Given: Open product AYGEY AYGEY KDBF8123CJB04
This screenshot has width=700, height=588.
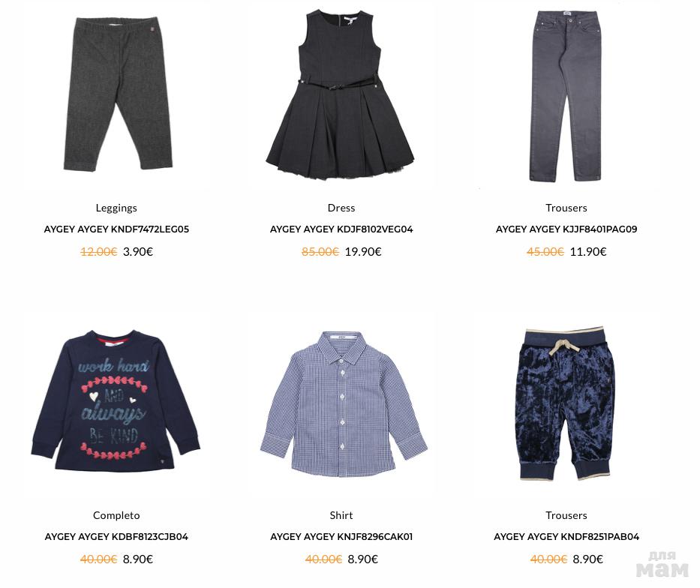Looking at the screenshot, I should click(x=116, y=537).
